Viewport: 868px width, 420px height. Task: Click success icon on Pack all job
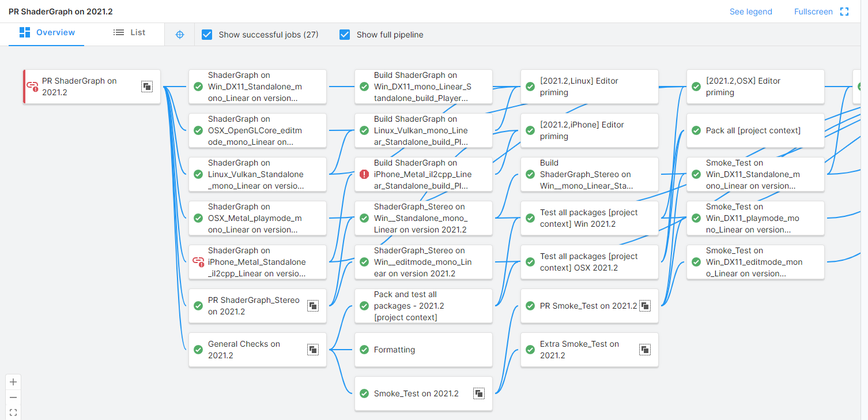click(696, 130)
